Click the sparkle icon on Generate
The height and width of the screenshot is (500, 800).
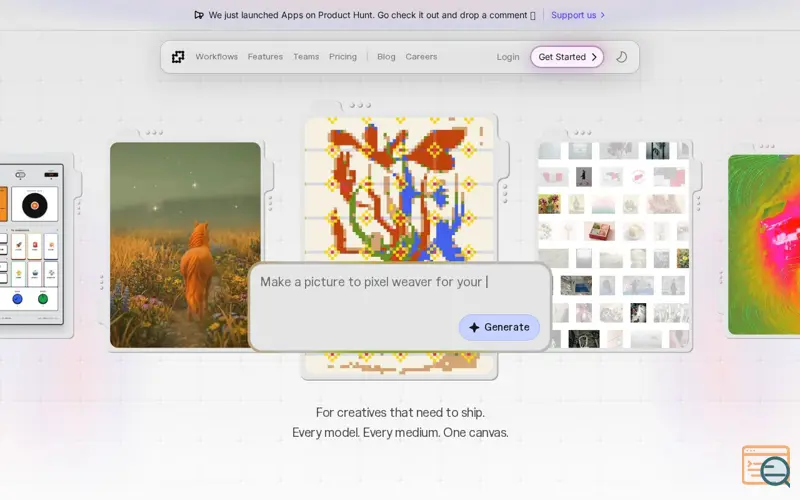point(474,328)
